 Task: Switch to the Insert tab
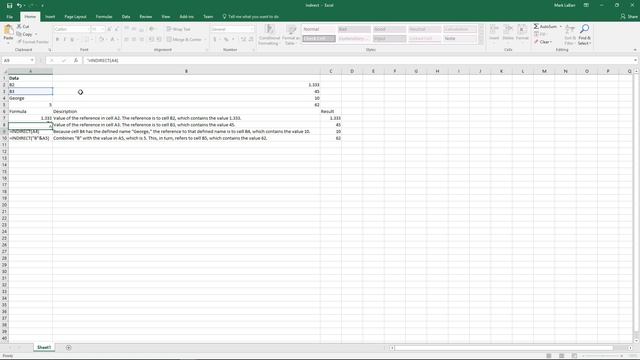point(50,17)
